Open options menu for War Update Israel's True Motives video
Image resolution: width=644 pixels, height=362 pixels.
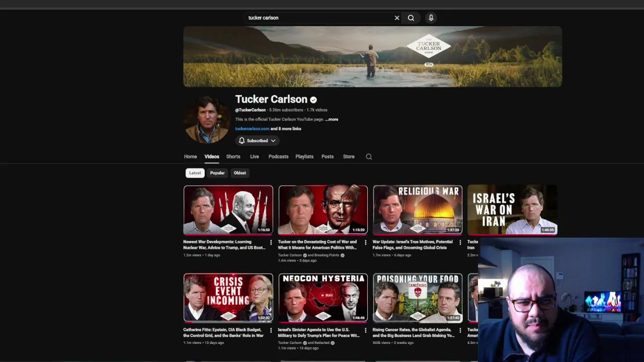(x=460, y=242)
